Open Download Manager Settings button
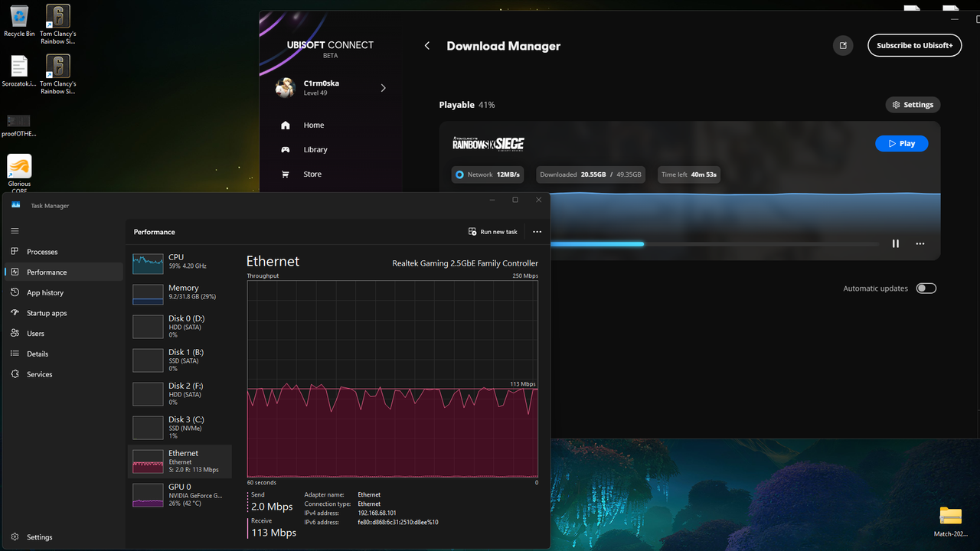Viewport: 980px width, 551px height. click(913, 105)
